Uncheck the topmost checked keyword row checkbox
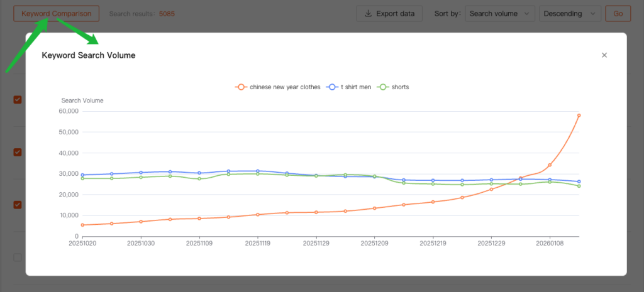 [x=18, y=99]
